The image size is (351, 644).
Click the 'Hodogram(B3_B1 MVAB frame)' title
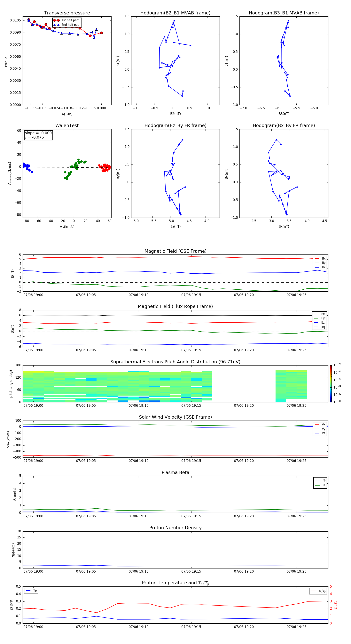point(284,13)
